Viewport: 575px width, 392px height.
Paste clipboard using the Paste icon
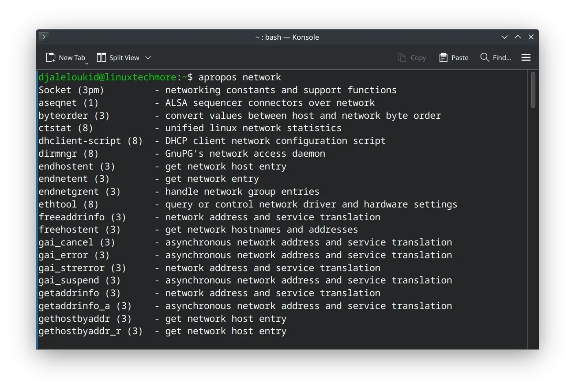click(x=443, y=58)
